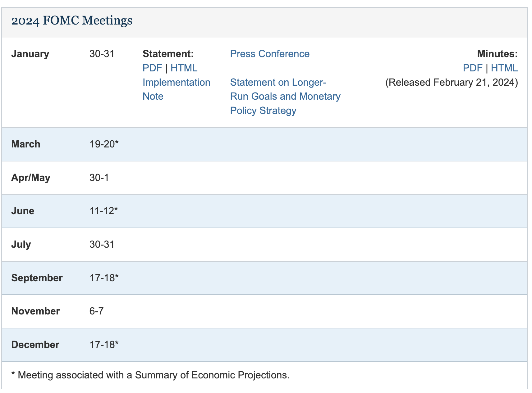532x393 pixels.
Task: Open the Minutes PDF link
Action: click(x=472, y=68)
